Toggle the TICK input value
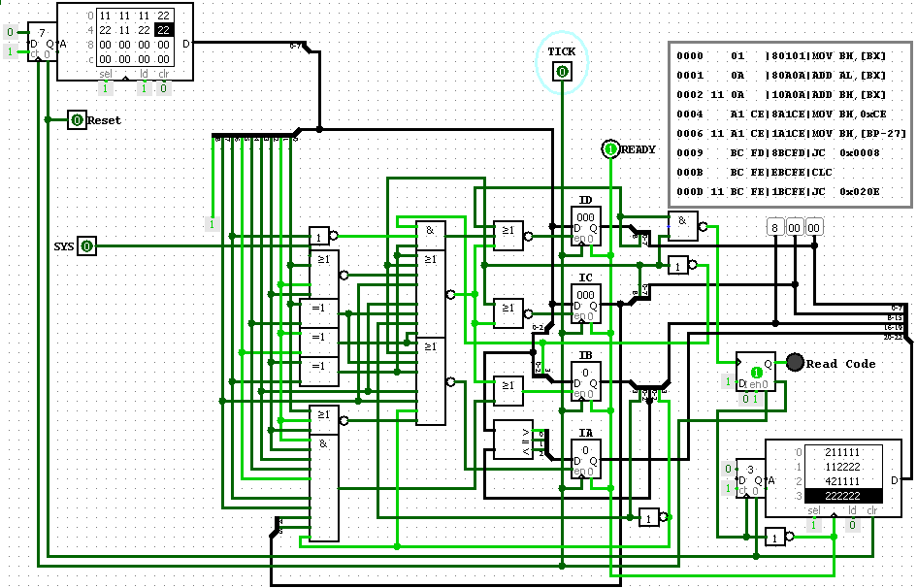Viewport: 917px width, 588px height. pyautogui.click(x=561, y=70)
